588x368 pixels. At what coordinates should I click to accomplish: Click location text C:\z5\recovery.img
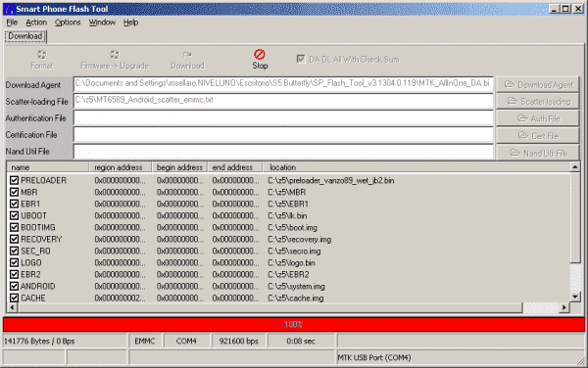click(299, 240)
